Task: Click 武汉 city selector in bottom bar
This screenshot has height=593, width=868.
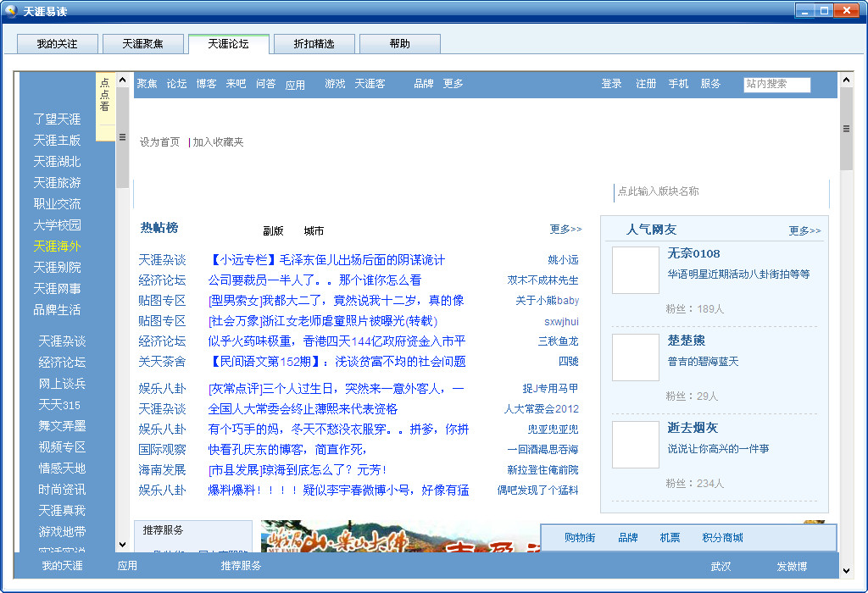Action: click(721, 567)
